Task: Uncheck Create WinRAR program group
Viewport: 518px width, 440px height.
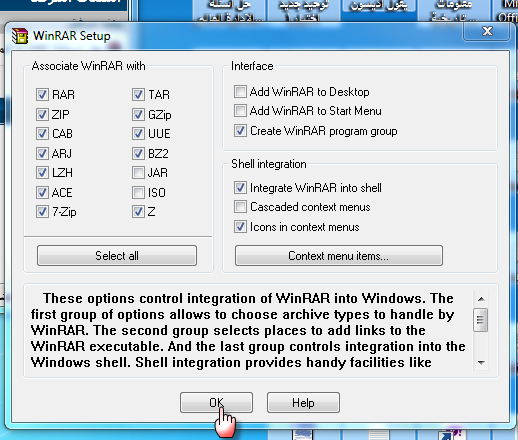Action: 240,131
